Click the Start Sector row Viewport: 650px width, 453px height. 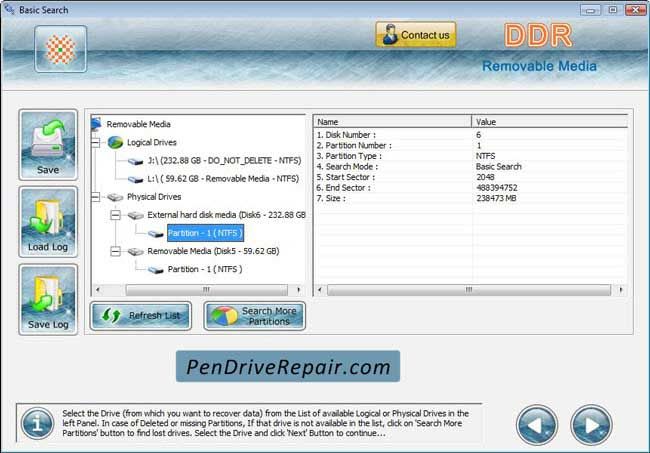coord(471,177)
